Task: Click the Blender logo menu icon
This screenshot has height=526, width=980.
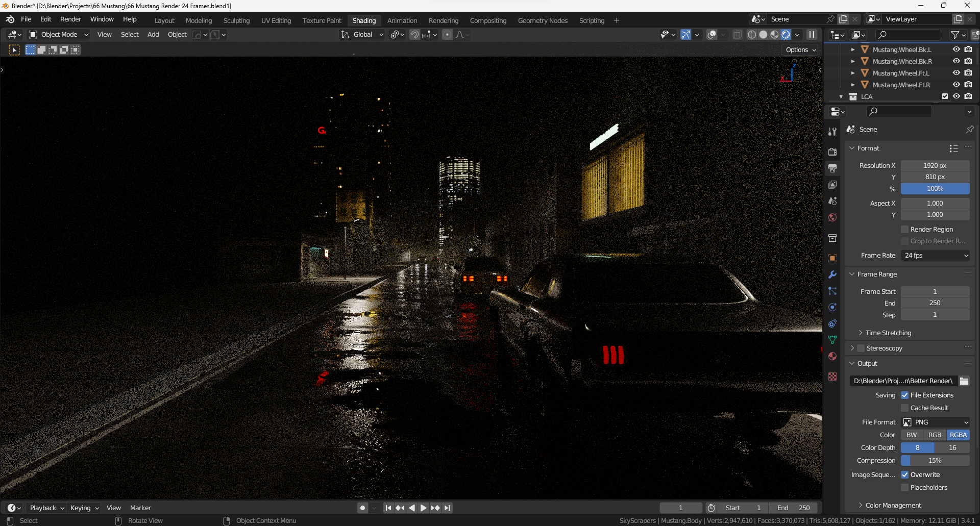Action: pos(10,19)
